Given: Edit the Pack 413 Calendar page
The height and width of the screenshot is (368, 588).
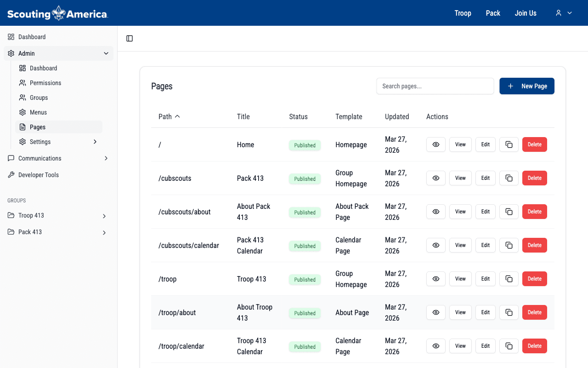Looking at the screenshot, I should (x=486, y=245).
